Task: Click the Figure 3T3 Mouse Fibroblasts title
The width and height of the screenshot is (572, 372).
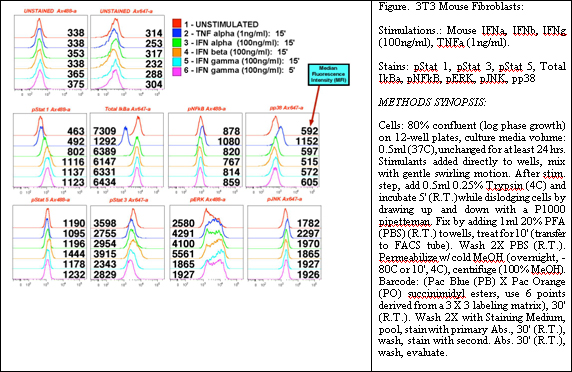Action: coord(451,7)
